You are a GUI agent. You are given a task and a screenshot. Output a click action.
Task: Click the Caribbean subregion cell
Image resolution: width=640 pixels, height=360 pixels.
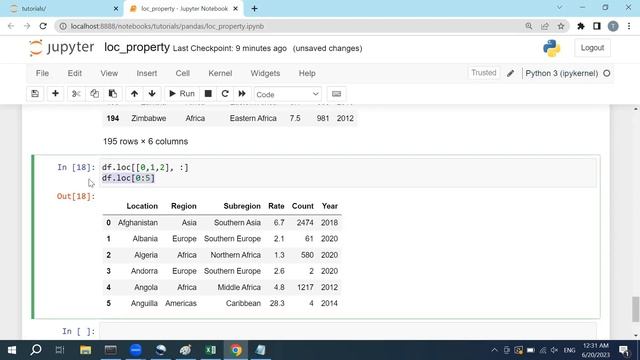[x=243, y=303]
